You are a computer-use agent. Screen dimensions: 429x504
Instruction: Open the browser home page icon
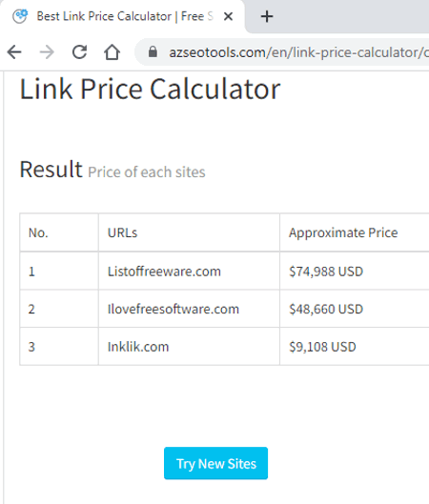(x=112, y=52)
